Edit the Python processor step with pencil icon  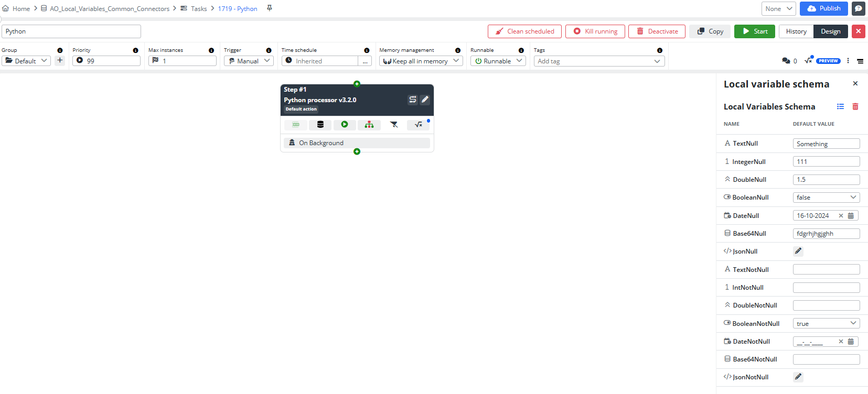pos(425,100)
